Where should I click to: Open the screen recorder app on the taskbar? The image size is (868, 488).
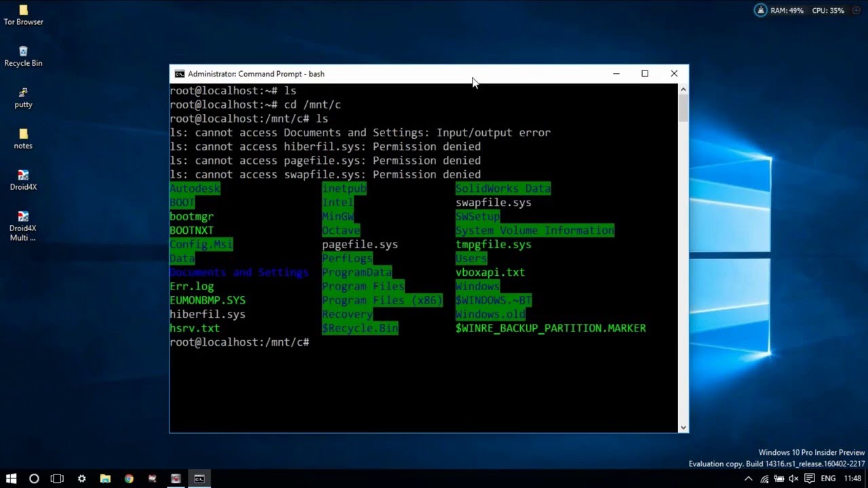point(176,479)
